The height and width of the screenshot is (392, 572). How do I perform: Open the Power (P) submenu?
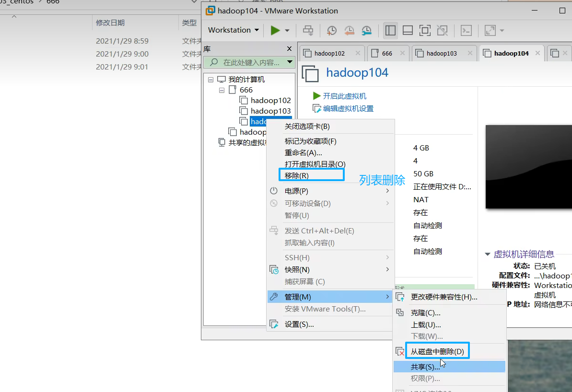(330, 191)
